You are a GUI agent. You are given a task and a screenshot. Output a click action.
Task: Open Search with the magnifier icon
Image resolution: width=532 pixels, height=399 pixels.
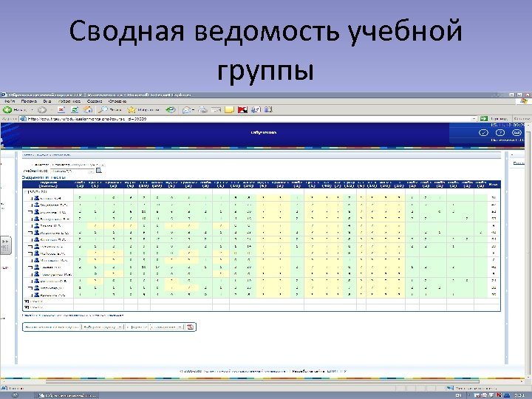[x=103, y=109]
